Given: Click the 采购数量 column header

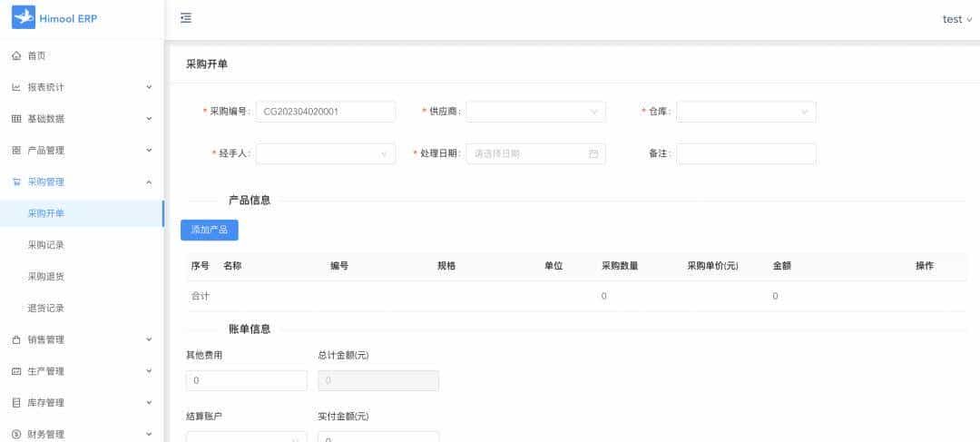Looking at the screenshot, I should (x=620, y=266).
